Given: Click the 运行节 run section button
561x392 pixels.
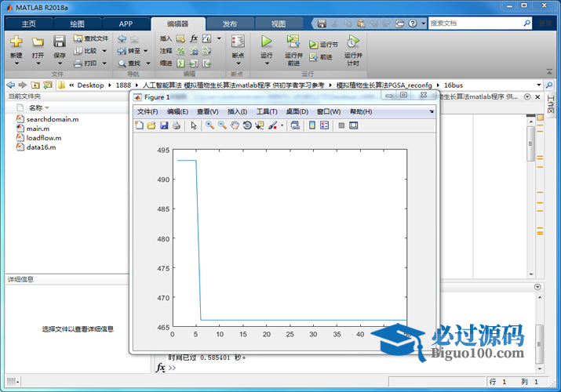Looking at the screenshot, I should [x=323, y=45].
